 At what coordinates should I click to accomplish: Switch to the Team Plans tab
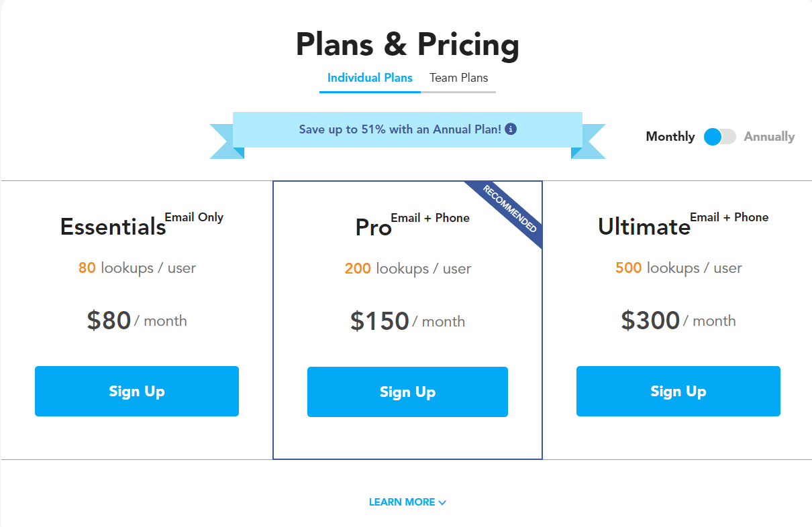pyautogui.click(x=459, y=78)
